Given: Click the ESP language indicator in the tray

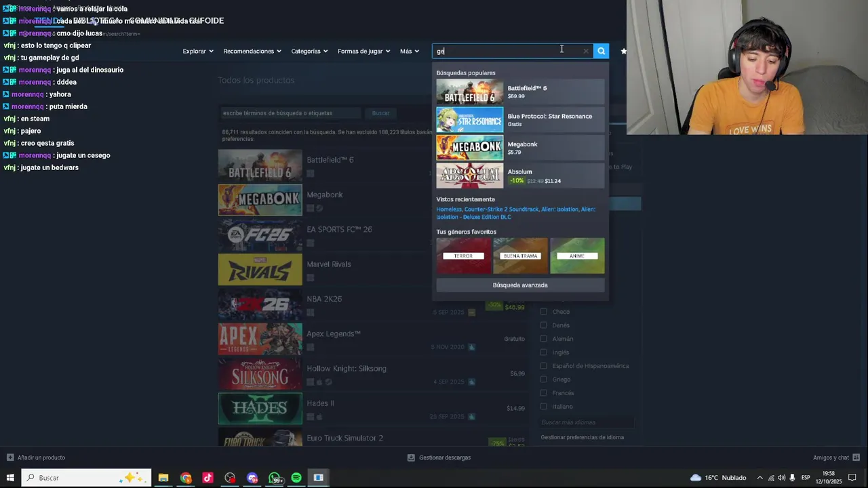Looking at the screenshot, I should pyautogui.click(x=806, y=478).
